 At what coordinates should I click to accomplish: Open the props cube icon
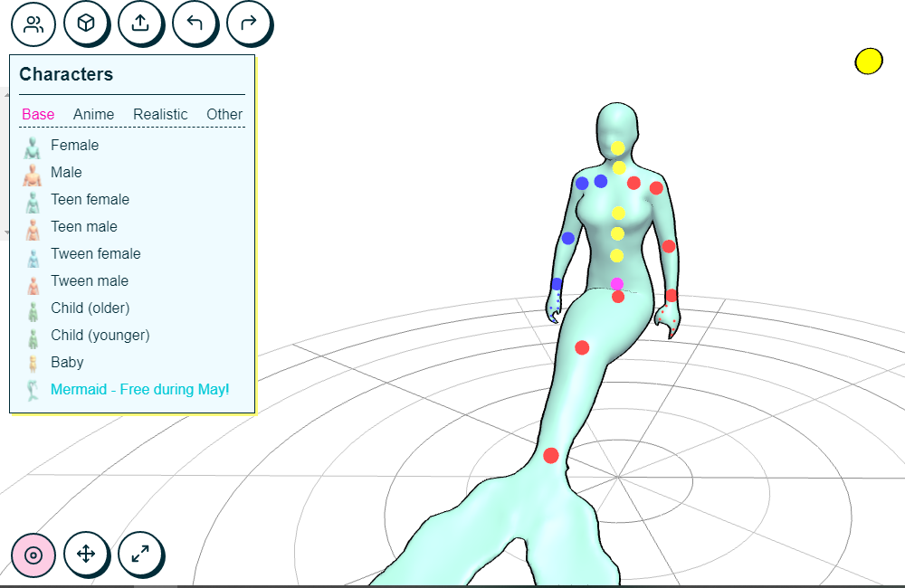coord(86,24)
